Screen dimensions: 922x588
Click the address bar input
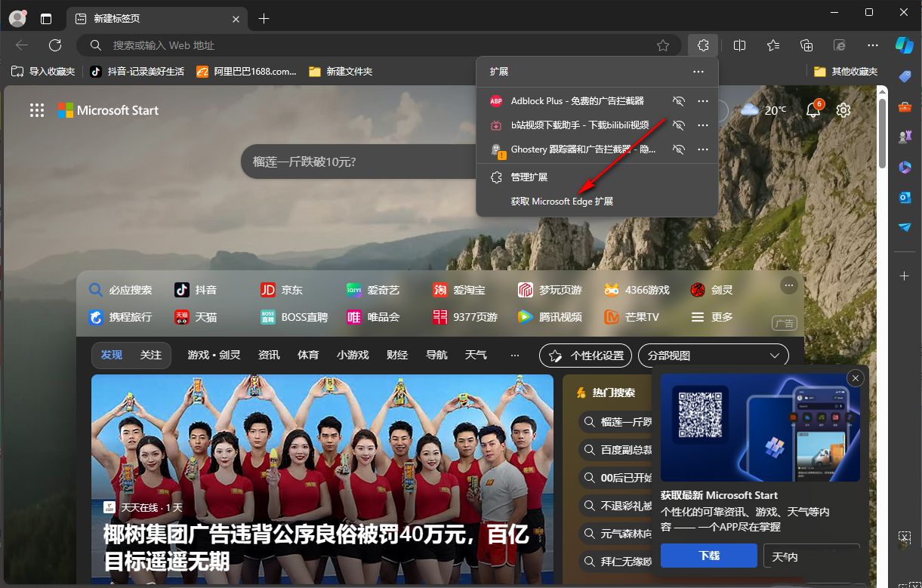[380, 45]
